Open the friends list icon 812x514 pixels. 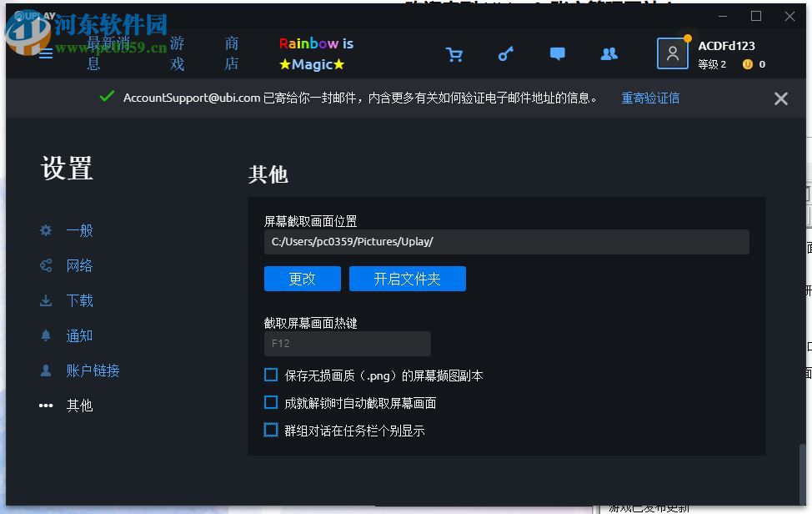pyautogui.click(x=609, y=53)
